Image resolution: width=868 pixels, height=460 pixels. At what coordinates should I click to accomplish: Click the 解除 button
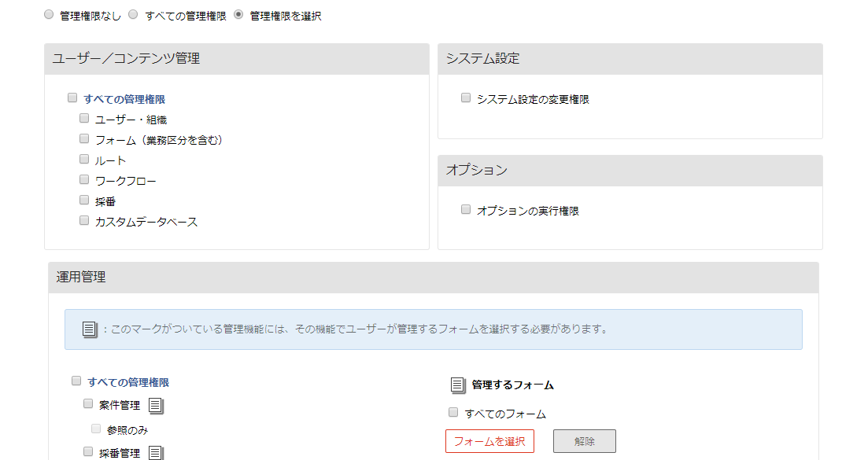[585, 441]
